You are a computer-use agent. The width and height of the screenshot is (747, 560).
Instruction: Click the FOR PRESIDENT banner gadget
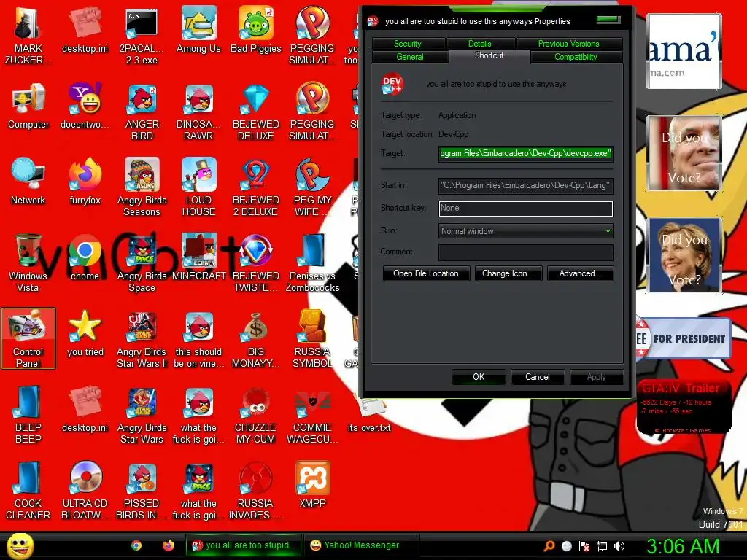pyautogui.click(x=684, y=338)
